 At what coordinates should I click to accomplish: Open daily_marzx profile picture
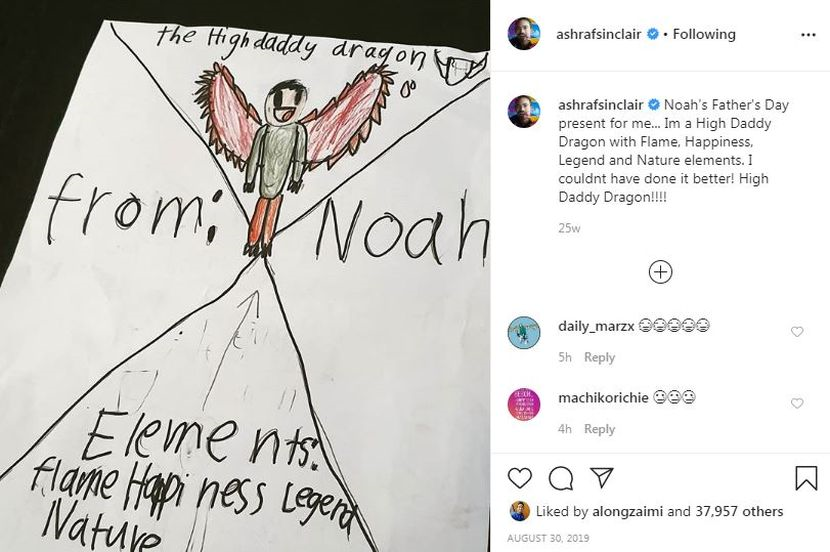(524, 332)
